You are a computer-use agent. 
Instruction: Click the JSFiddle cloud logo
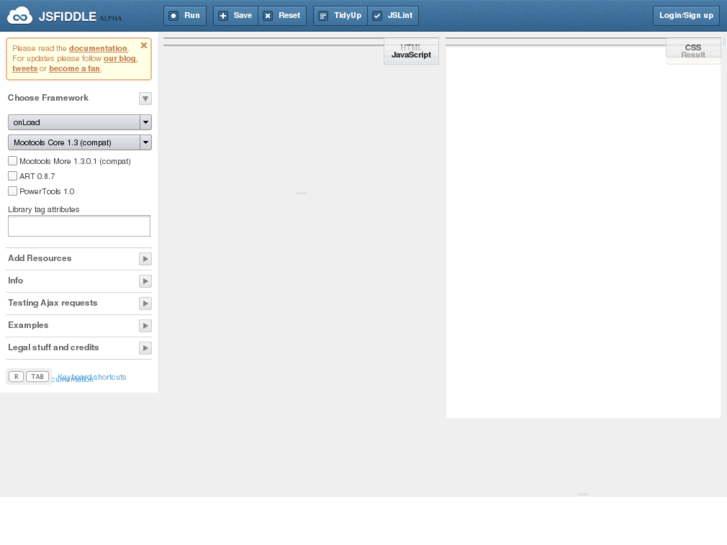(x=19, y=16)
